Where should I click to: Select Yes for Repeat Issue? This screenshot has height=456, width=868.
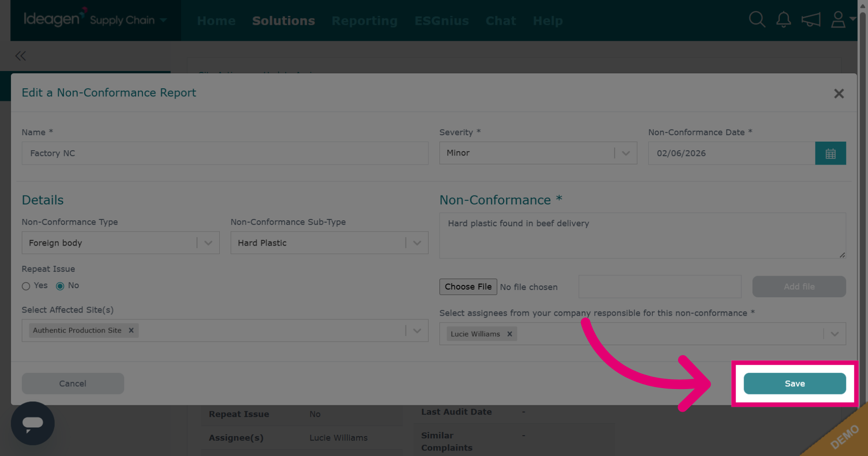[26, 286]
